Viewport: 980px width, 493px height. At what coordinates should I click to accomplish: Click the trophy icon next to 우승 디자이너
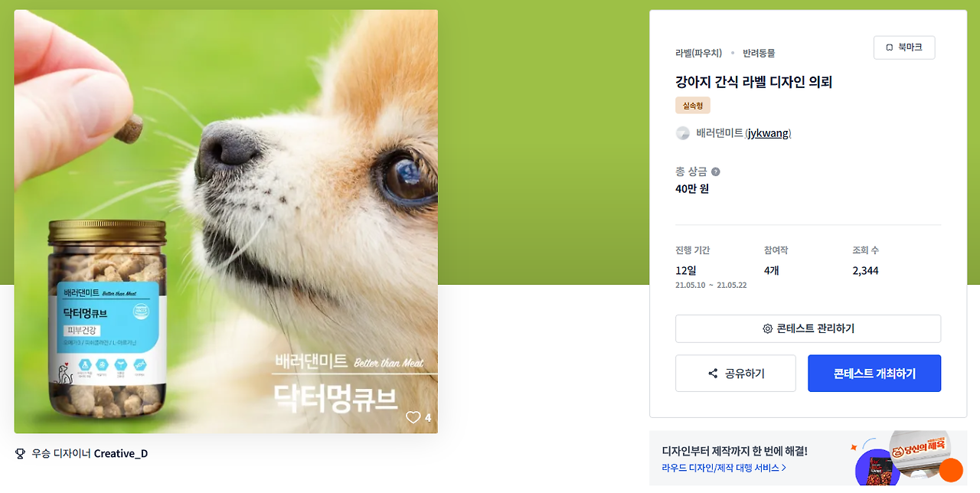coord(21,454)
